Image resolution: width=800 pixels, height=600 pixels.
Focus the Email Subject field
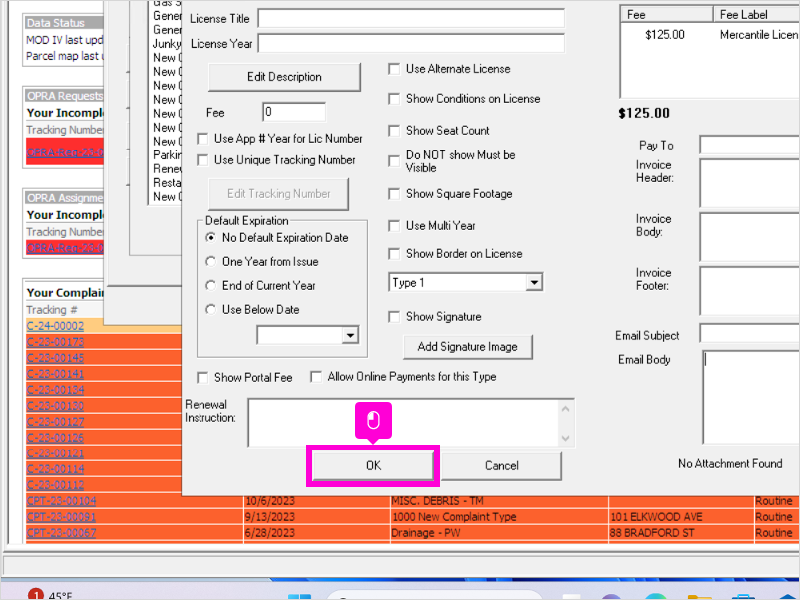[749, 334]
